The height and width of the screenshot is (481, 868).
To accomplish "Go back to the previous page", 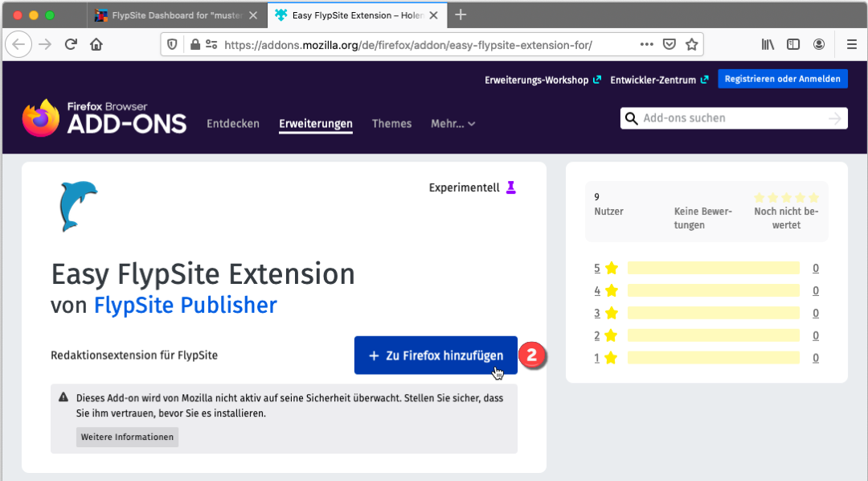I will (18, 44).
